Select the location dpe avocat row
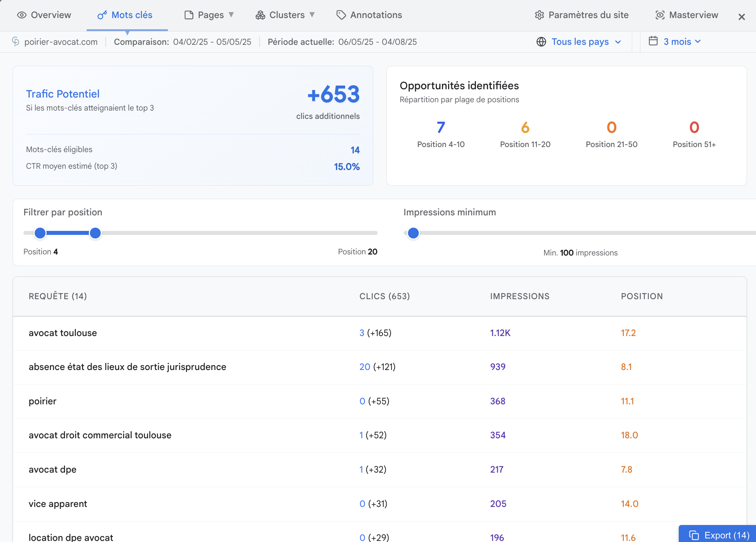This screenshot has height=542, width=756. pyautogui.click(x=380, y=532)
